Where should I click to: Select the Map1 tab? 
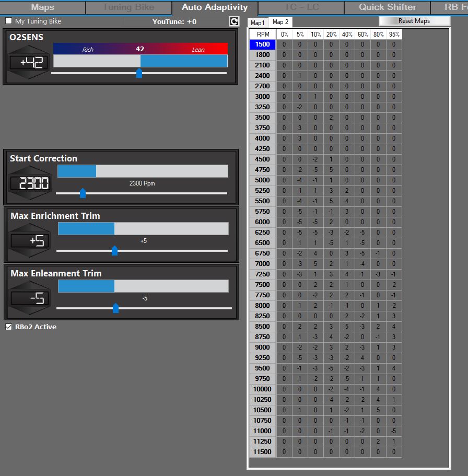[x=258, y=22]
